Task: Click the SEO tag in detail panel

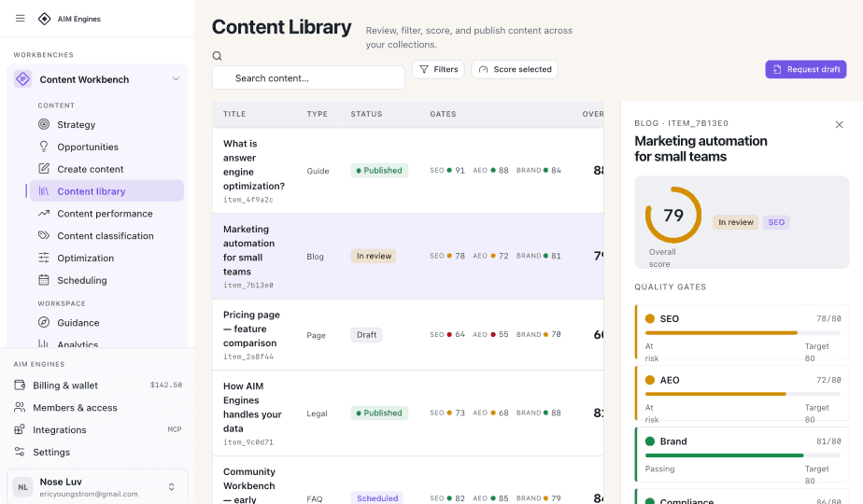Action: click(776, 222)
